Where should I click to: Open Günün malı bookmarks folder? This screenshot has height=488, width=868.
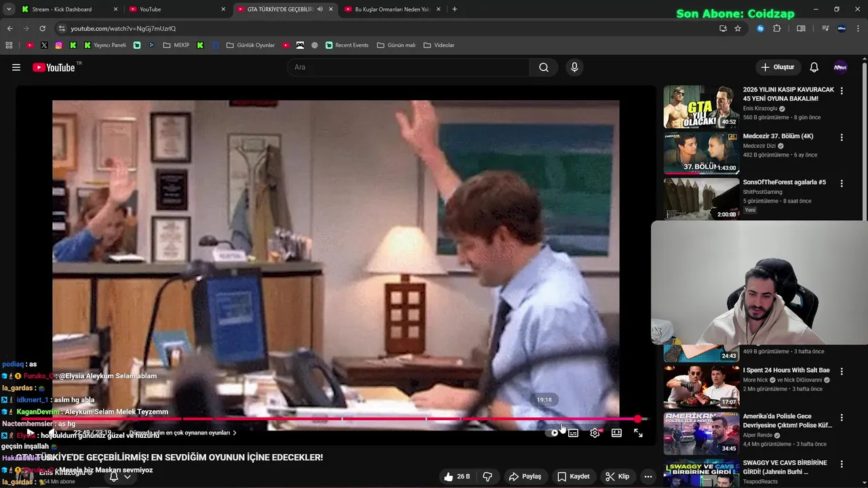(x=396, y=45)
